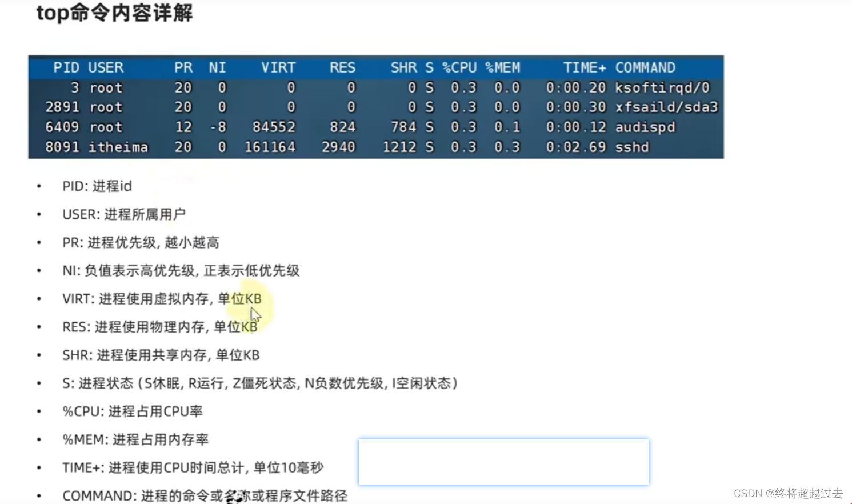Click the ksoftirqd/0 command cell
Screen dimensions: 852x504
point(662,87)
